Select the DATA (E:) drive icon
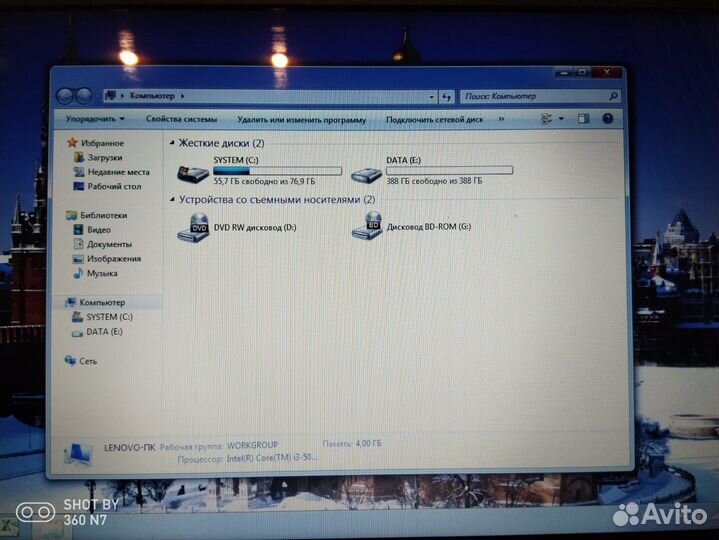Viewport: 719px width, 540px height. click(x=366, y=174)
